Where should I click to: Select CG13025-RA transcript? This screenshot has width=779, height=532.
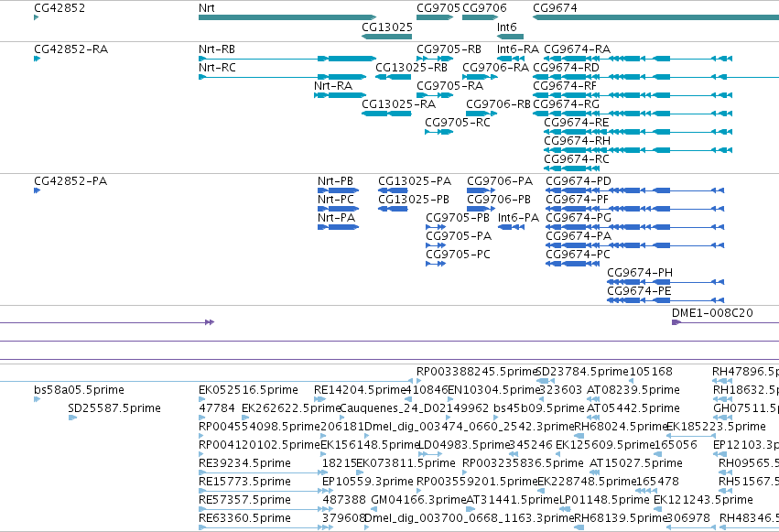[386, 114]
